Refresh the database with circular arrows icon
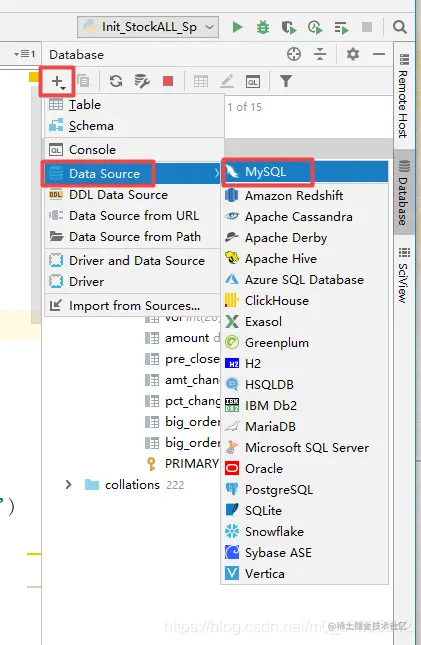 tap(116, 81)
